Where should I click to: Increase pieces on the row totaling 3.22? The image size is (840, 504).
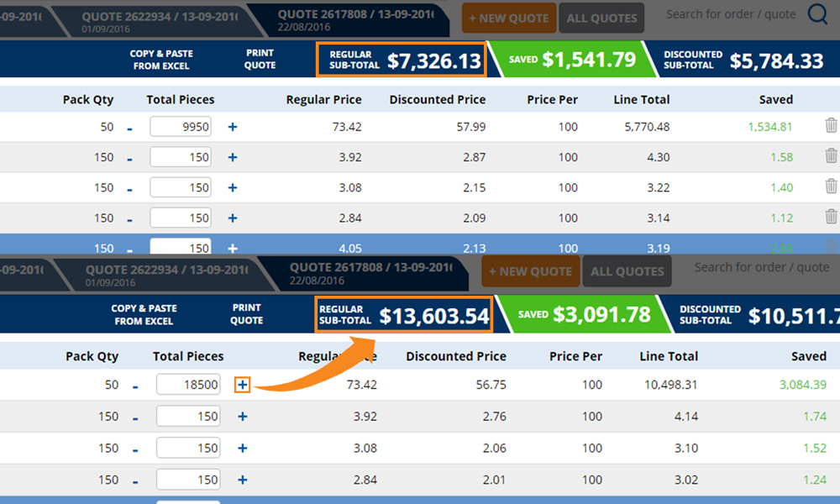pyautogui.click(x=233, y=187)
